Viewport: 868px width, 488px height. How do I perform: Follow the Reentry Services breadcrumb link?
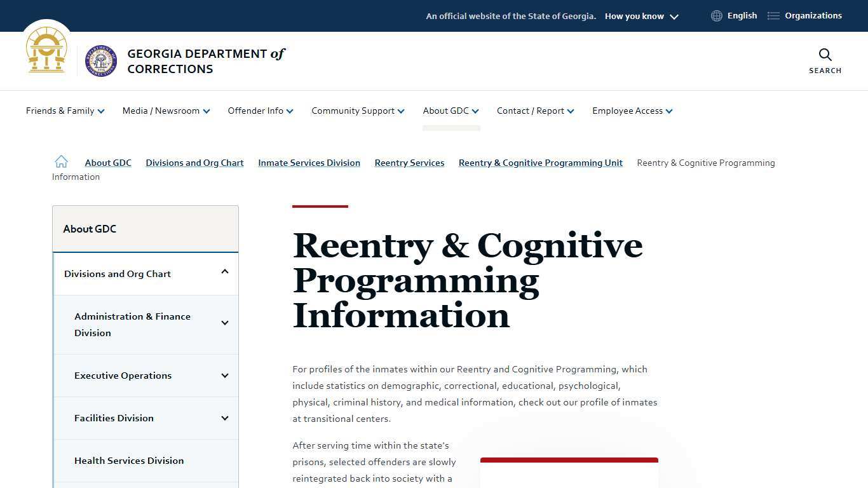click(x=409, y=163)
